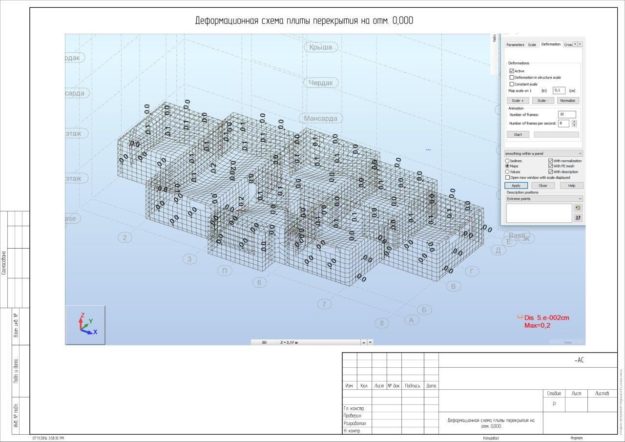
Task: Click the story level label Чердак
Action: point(321,83)
